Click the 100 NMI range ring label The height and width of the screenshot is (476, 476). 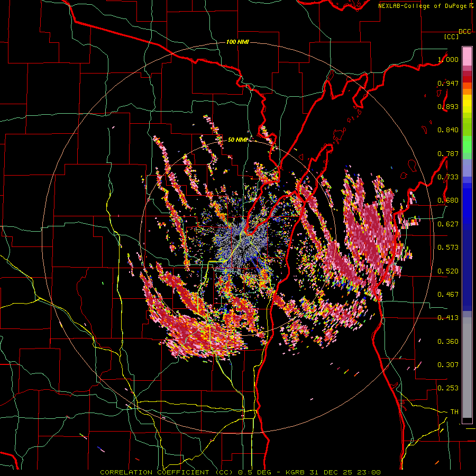237,42
